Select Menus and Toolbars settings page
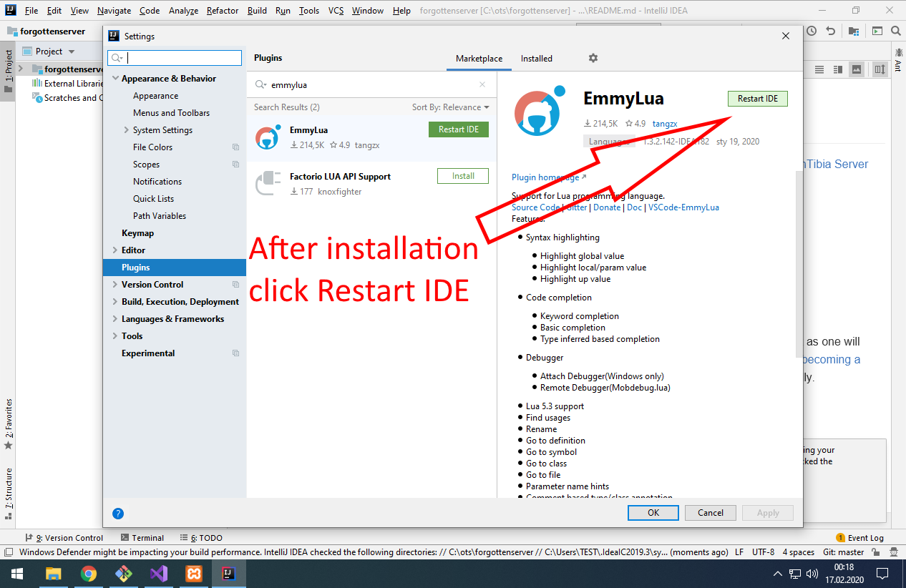This screenshot has height=588, width=906. click(x=172, y=113)
